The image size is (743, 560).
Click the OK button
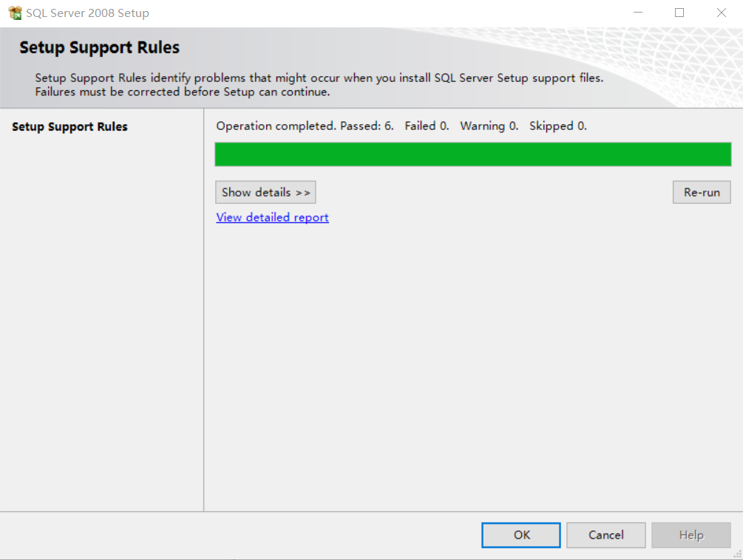coord(520,535)
